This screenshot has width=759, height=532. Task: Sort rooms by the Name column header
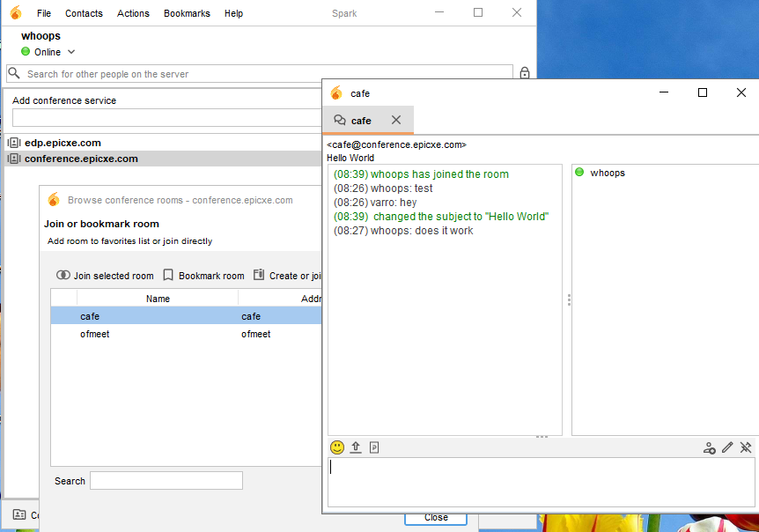tap(158, 299)
